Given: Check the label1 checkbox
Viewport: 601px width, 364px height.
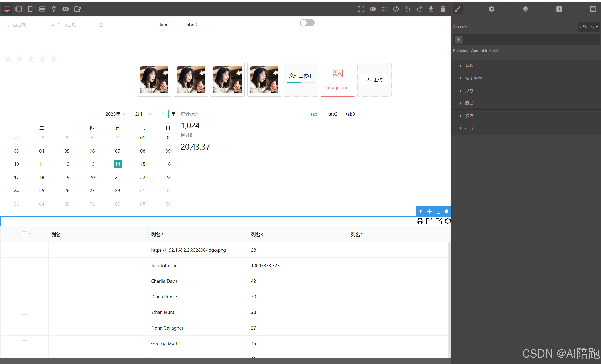Looking at the screenshot, I should (154, 25).
